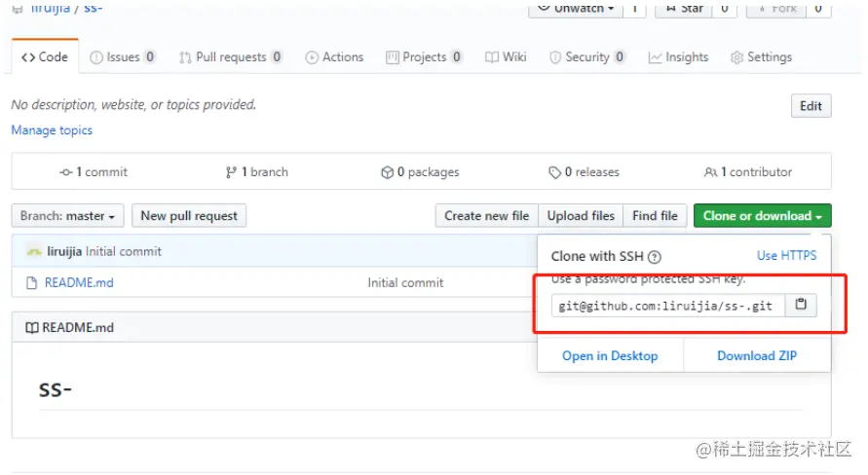This screenshot has height=475, width=868.
Task: Click Open in Desktop
Action: click(610, 355)
